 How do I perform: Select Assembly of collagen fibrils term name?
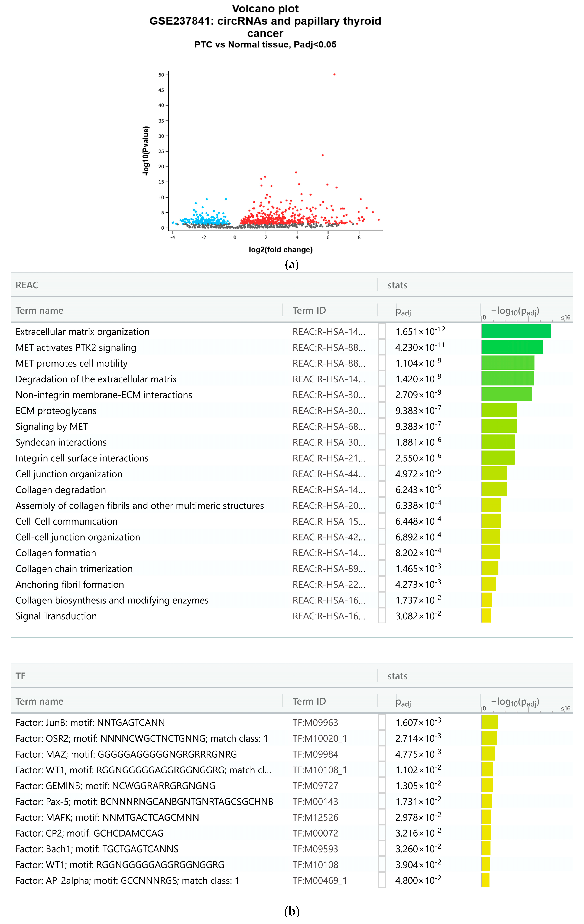[x=140, y=505]
